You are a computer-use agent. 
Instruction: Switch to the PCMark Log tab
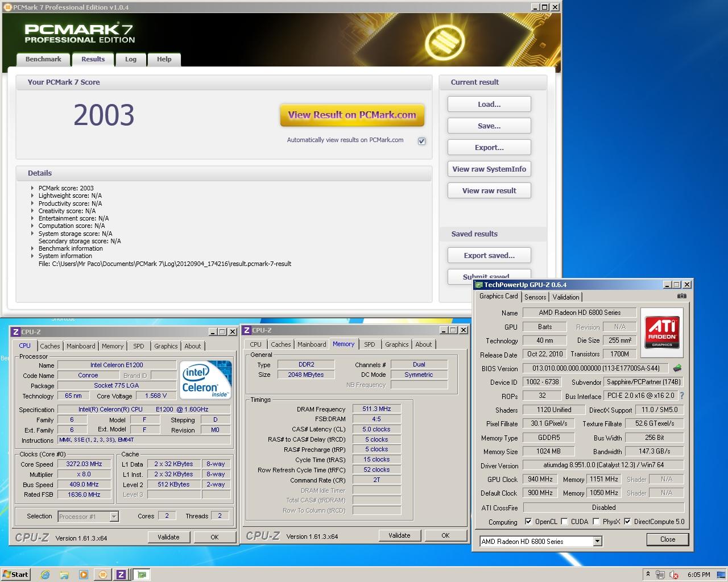tap(131, 59)
